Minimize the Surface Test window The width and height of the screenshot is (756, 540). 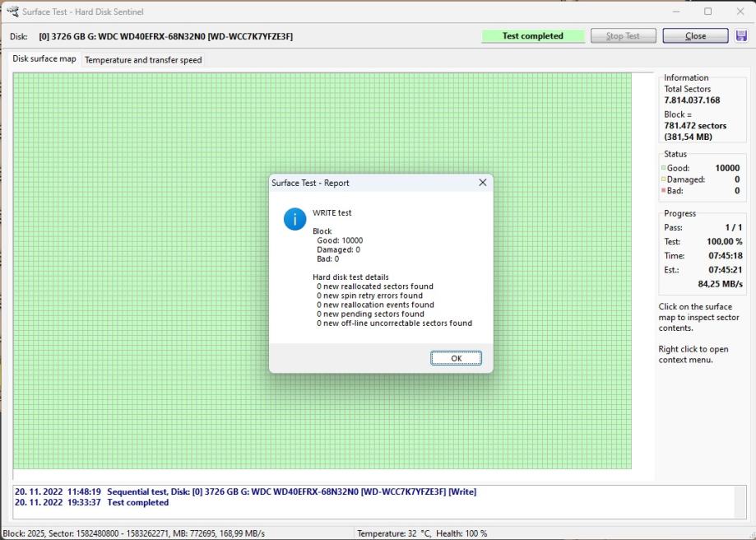676,12
